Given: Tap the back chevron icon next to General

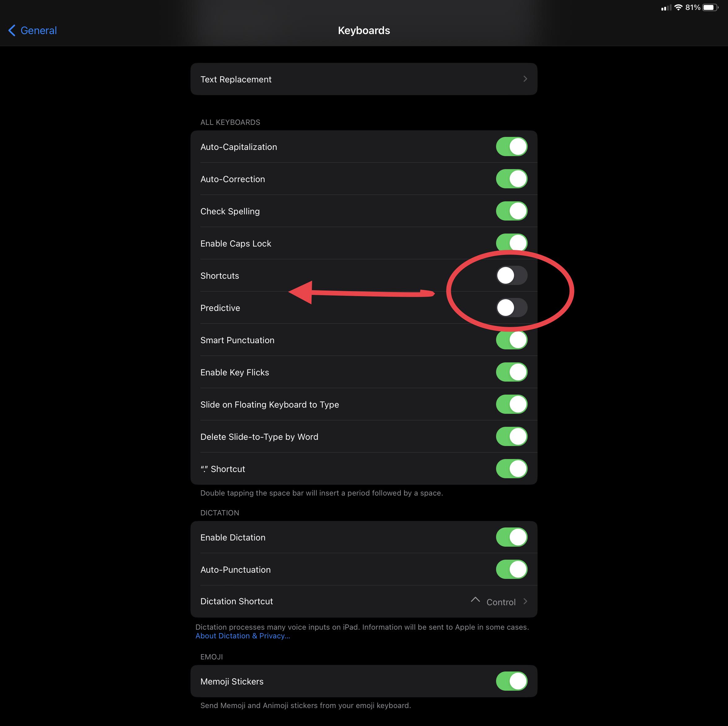Looking at the screenshot, I should (12, 31).
